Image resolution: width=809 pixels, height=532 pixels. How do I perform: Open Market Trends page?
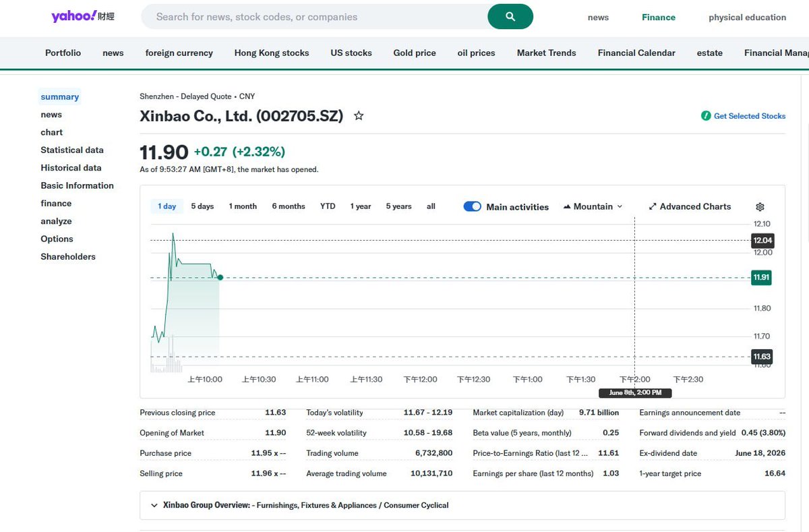[547, 53]
